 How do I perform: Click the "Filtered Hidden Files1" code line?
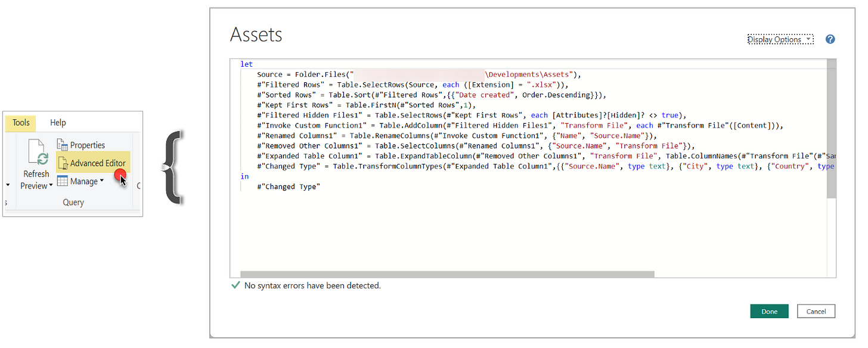[x=472, y=115]
